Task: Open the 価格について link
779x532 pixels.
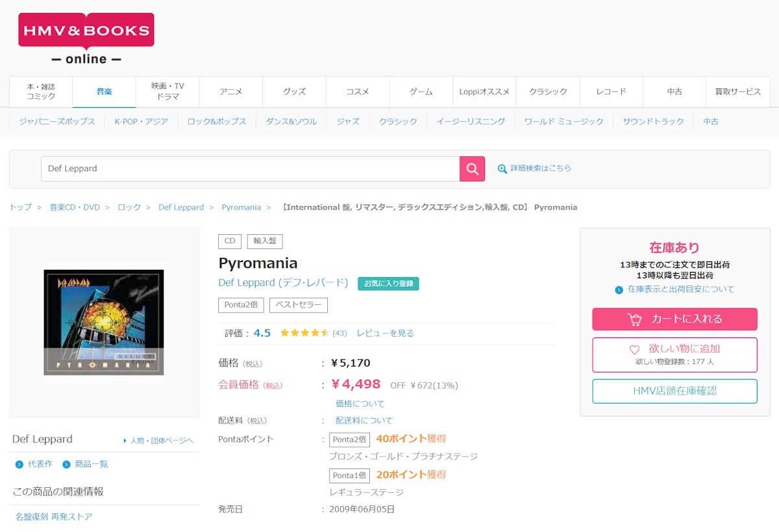Action: (360, 404)
